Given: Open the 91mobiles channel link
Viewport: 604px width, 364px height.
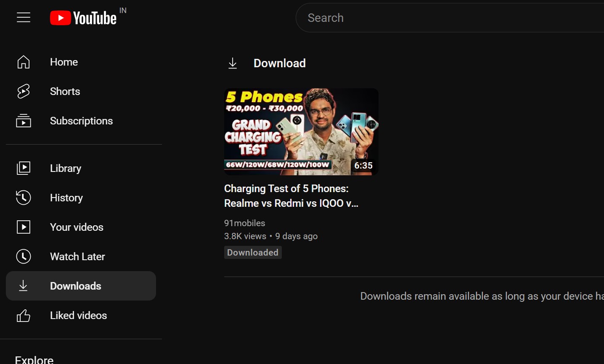Looking at the screenshot, I should (x=244, y=223).
